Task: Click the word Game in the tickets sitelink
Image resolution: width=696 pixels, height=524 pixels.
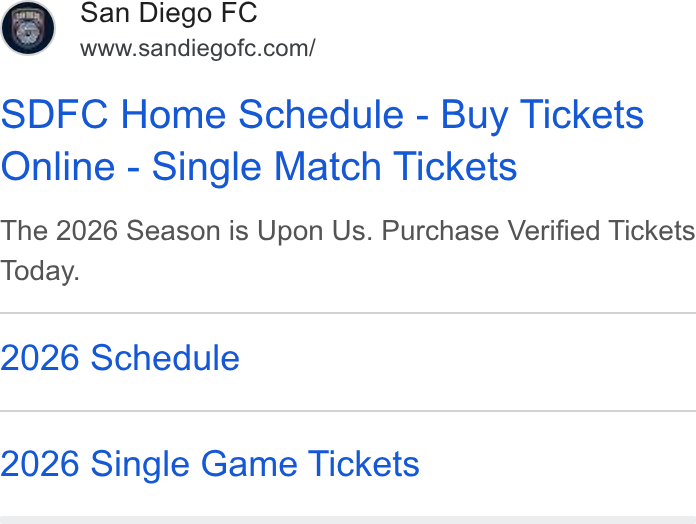Action: pyautogui.click(x=249, y=464)
